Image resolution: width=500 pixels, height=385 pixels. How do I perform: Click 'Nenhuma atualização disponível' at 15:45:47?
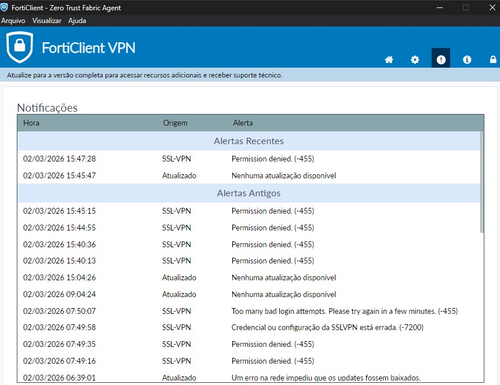click(x=284, y=176)
